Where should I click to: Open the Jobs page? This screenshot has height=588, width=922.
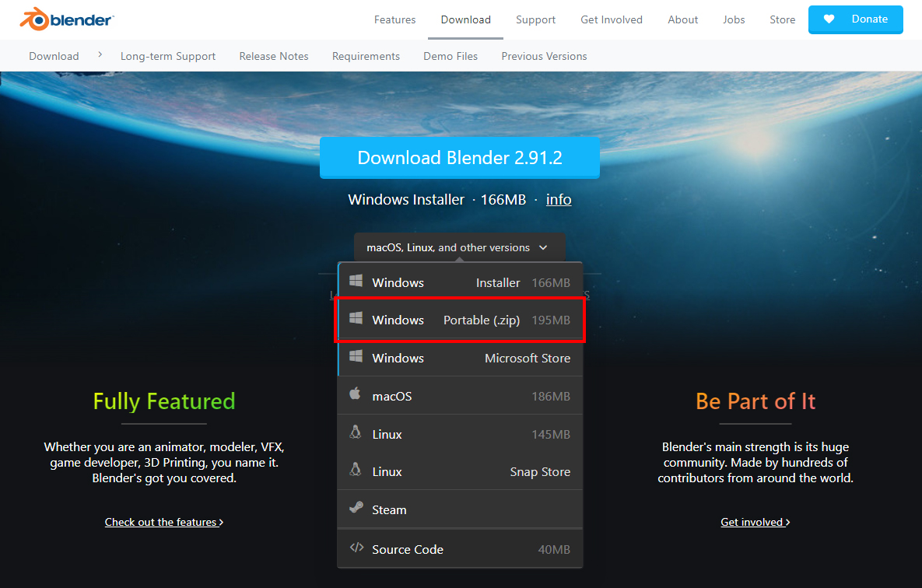(x=734, y=19)
